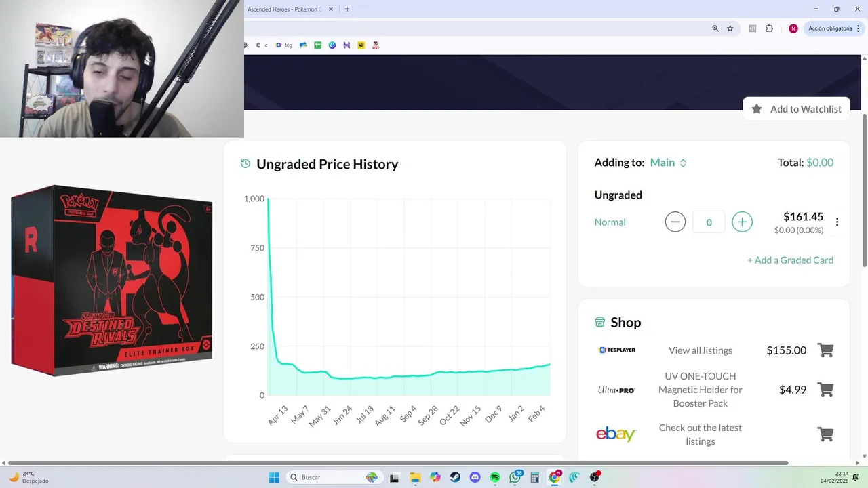Open Discord from the taskbar
This screenshot has width=868, height=488.
coord(475,477)
